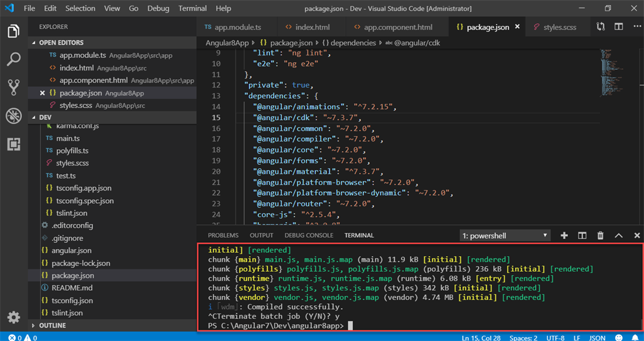Screen dimensions: 644x341
Task: Open Manage gear settings icon
Action: (13, 317)
